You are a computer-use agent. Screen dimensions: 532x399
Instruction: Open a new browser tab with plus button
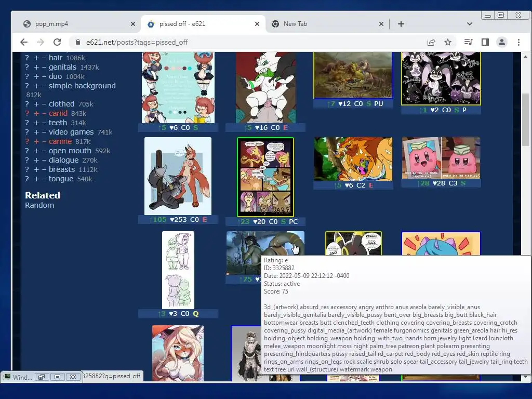[x=401, y=24]
